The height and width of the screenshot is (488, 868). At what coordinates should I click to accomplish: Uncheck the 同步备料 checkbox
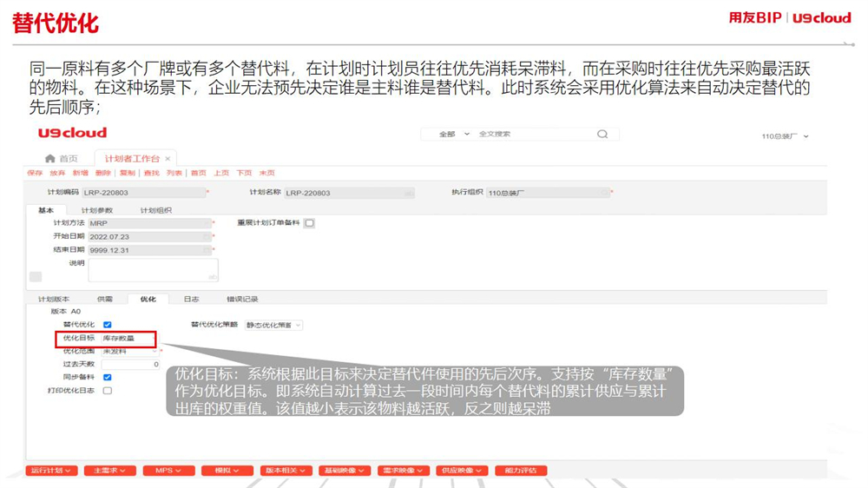coord(108,377)
